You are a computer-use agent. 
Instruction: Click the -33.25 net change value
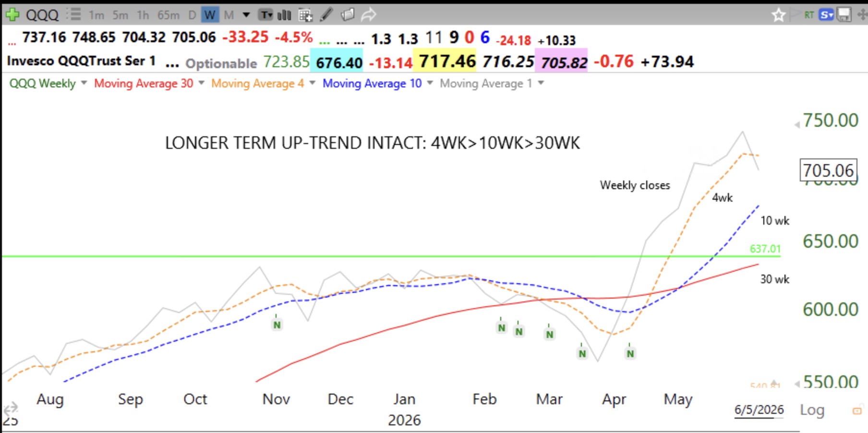[x=245, y=37]
